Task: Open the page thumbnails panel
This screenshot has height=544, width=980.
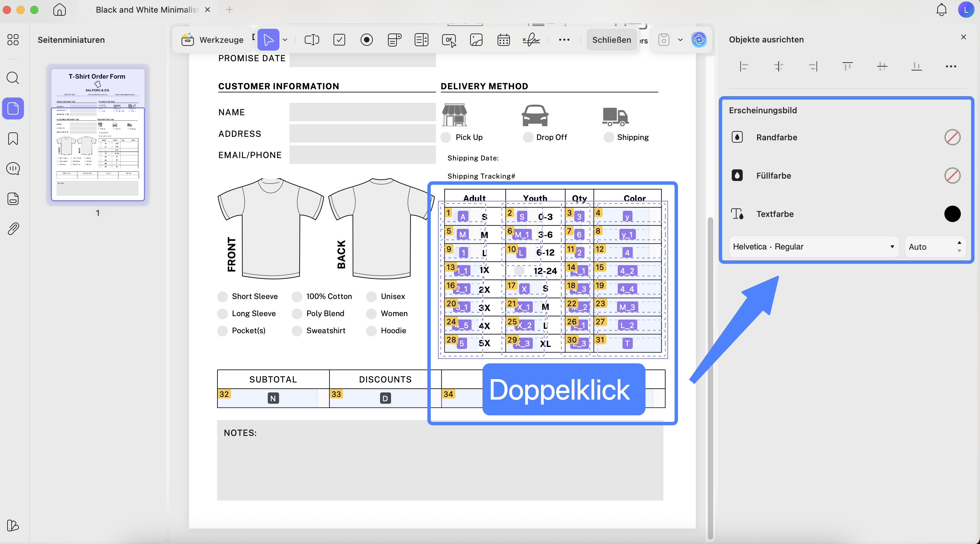Action: [13, 108]
